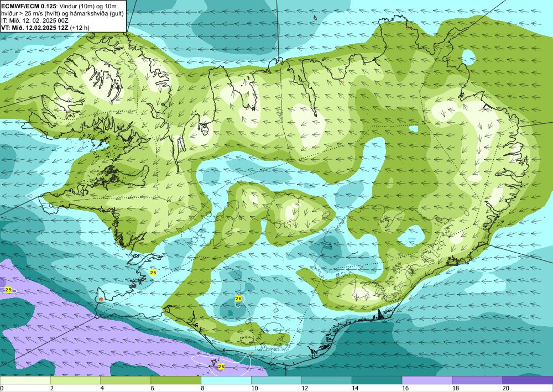Image resolution: width=553 pixels, height=392 pixels.
Task: Click the legend scale value '10'
Action: coord(254,389)
